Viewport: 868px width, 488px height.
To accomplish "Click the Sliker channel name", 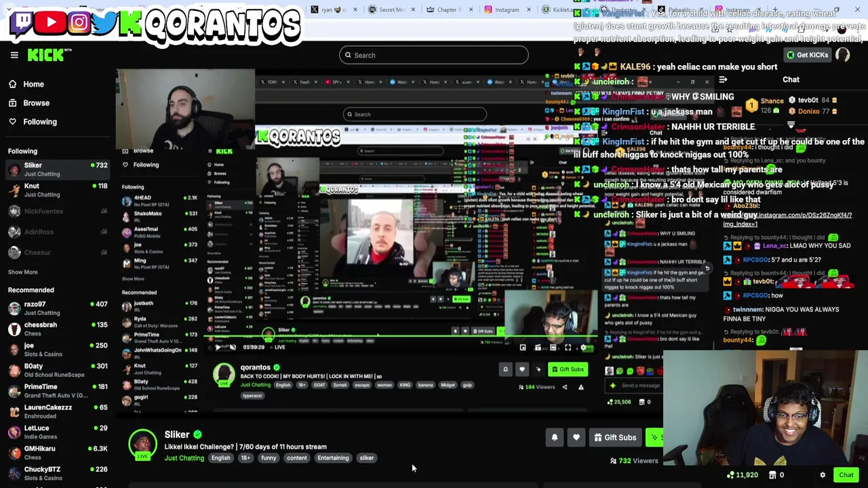I will click(176, 434).
